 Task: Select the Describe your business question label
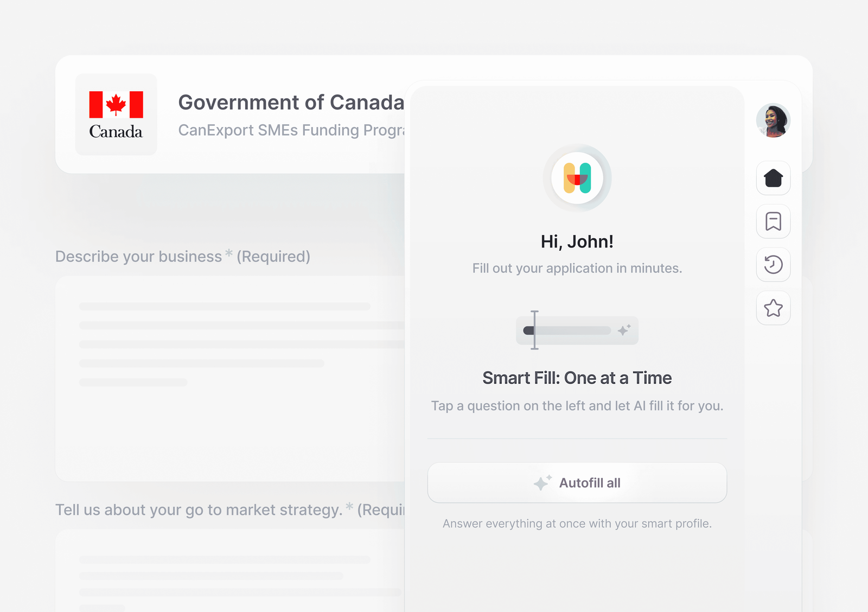click(x=183, y=256)
